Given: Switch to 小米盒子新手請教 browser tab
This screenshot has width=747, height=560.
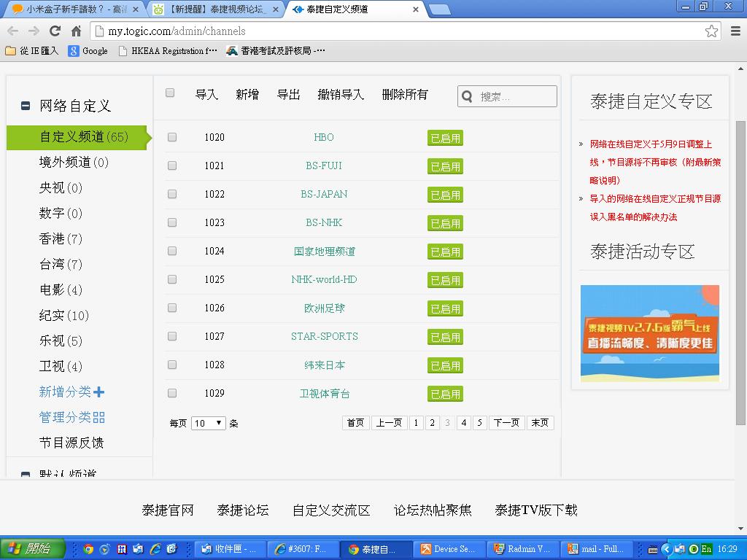Looking at the screenshot, I should [73, 9].
